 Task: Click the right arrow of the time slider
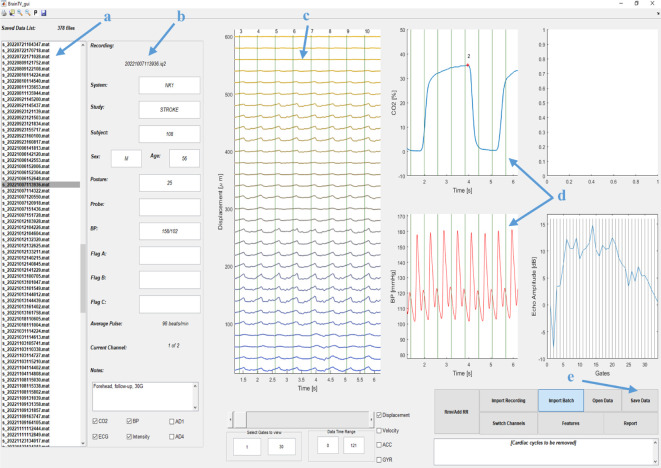pyautogui.click(x=371, y=420)
